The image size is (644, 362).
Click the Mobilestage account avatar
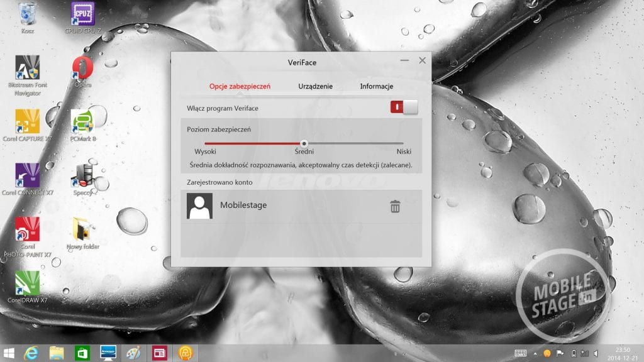click(199, 206)
